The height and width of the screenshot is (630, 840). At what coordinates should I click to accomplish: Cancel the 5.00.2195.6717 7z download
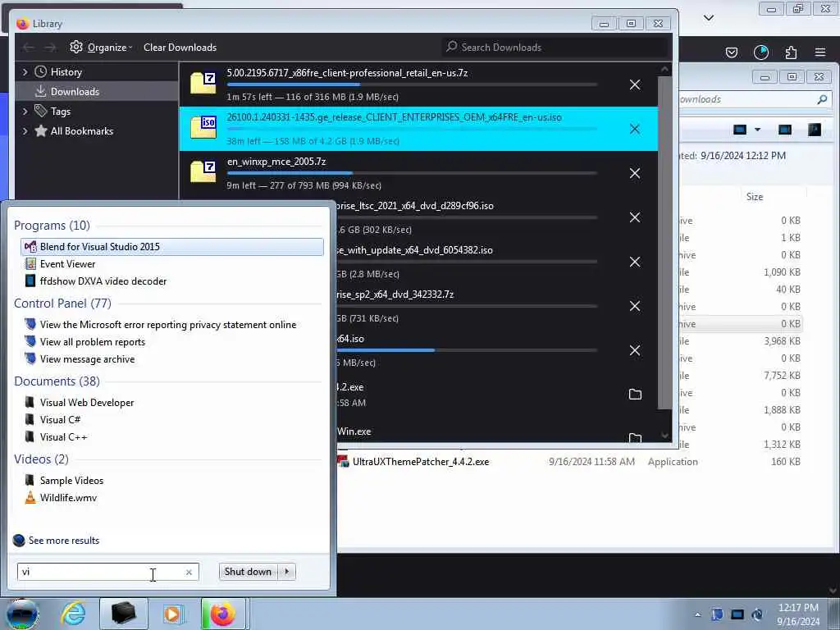click(635, 84)
